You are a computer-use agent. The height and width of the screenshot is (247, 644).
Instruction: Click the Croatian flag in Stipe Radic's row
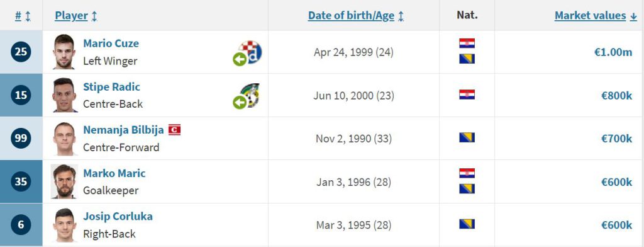467,95
